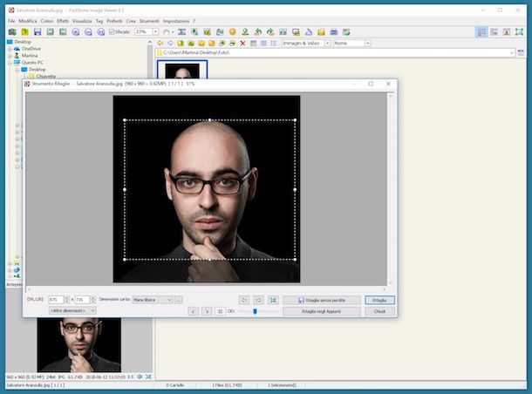Click the Chiudi button

(x=379, y=311)
